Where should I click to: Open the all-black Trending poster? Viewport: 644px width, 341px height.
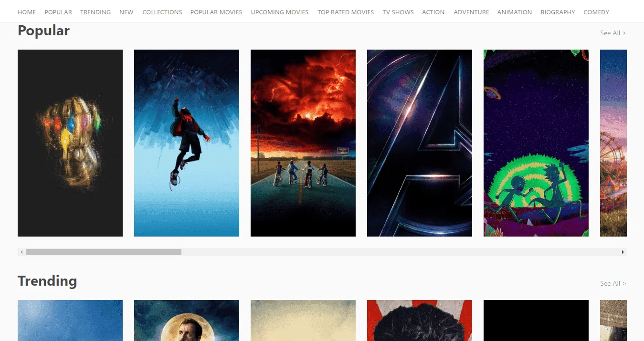click(x=536, y=320)
